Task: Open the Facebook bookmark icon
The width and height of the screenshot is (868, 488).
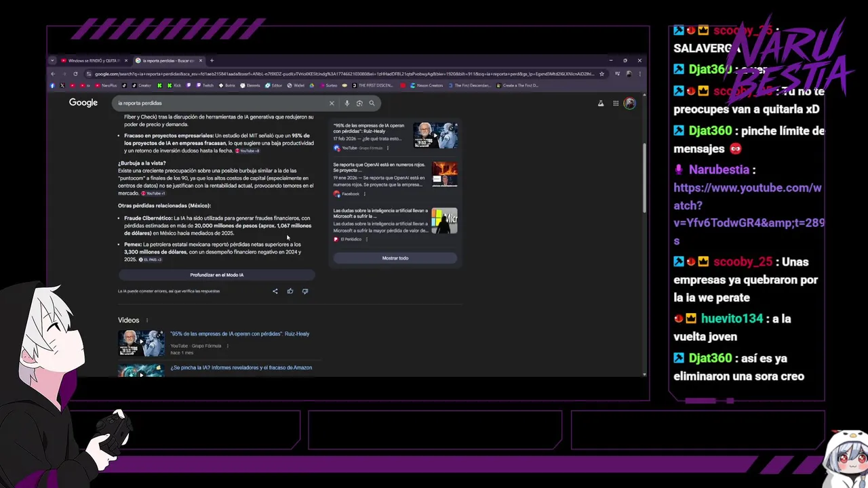Action: point(53,85)
